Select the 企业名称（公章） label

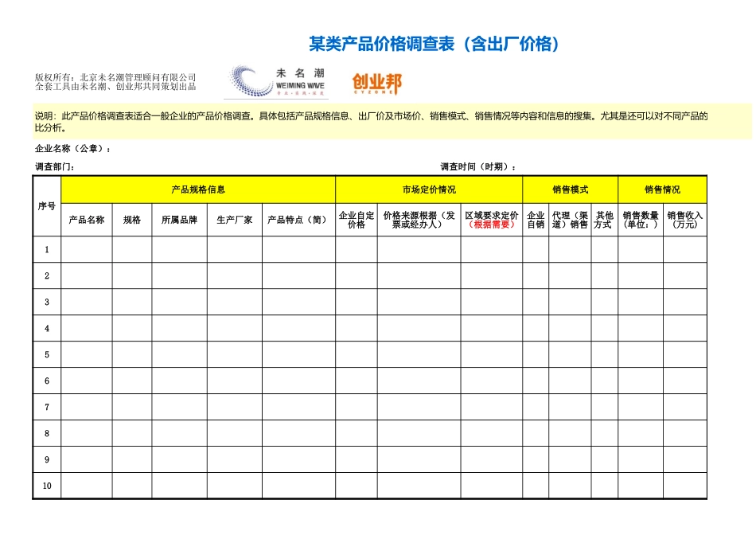click(70, 148)
